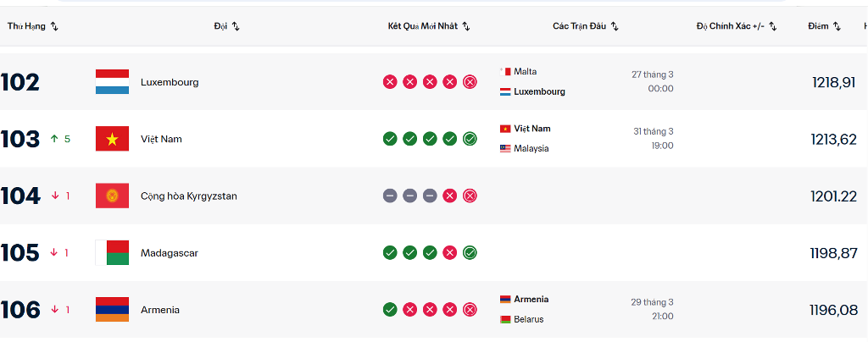
Task: Open the Việt Nam team link
Action: (x=161, y=139)
